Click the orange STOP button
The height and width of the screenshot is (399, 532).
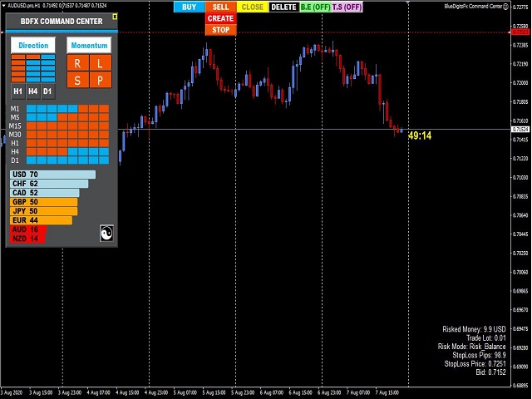[x=220, y=30]
